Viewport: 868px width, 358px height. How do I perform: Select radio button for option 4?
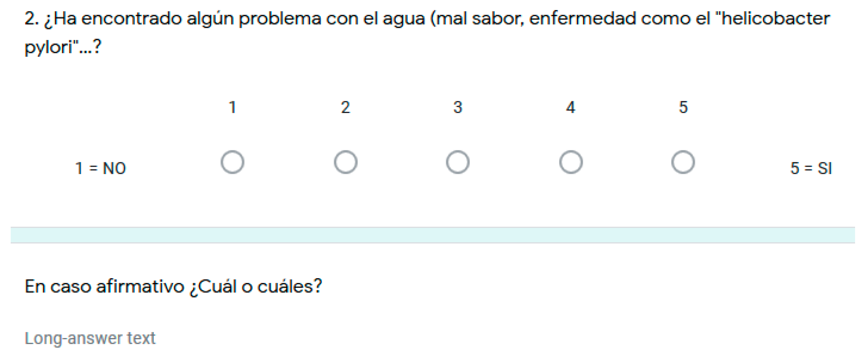(571, 162)
